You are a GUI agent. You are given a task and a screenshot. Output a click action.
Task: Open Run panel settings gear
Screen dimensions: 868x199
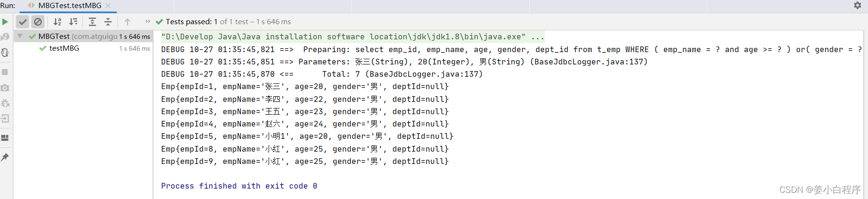[x=858, y=5]
